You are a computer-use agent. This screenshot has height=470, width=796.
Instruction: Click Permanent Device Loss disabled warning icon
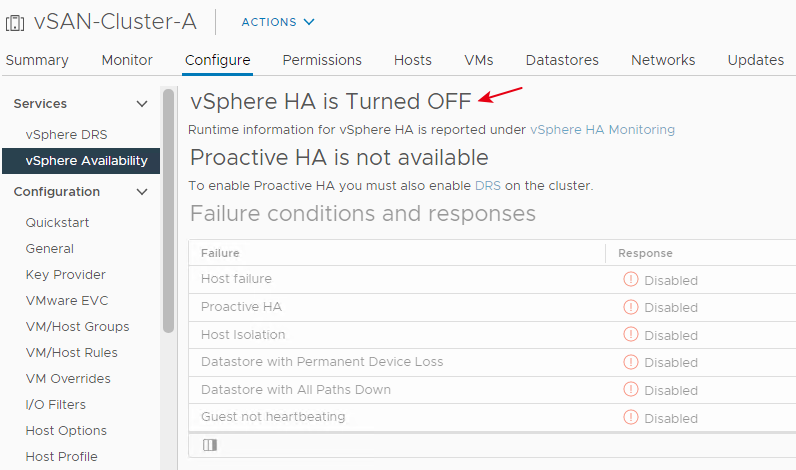point(631,362)
